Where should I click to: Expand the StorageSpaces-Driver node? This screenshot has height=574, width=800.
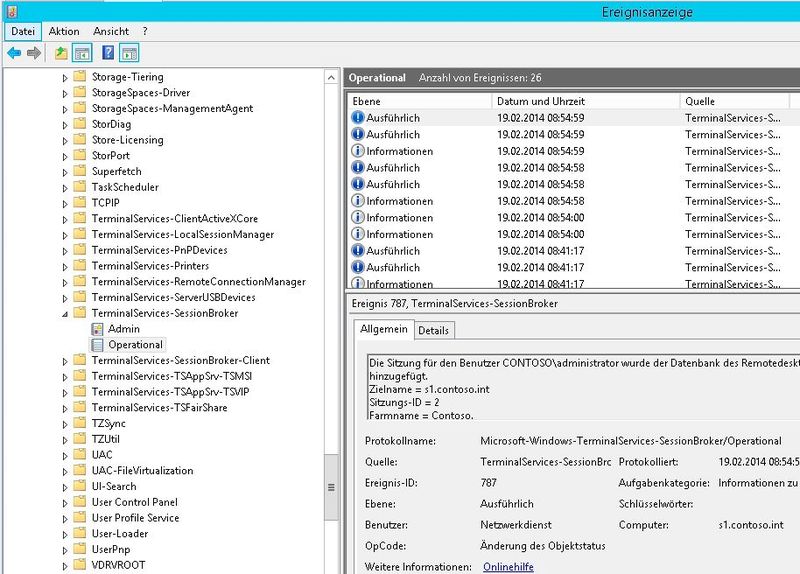65,93
